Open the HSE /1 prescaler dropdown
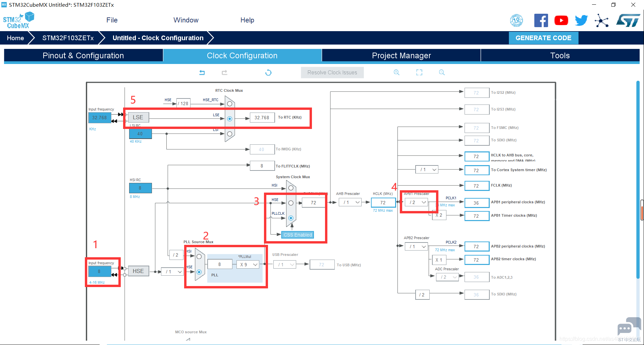The height and width of the screenshot is (345, 644). (172, 272)
